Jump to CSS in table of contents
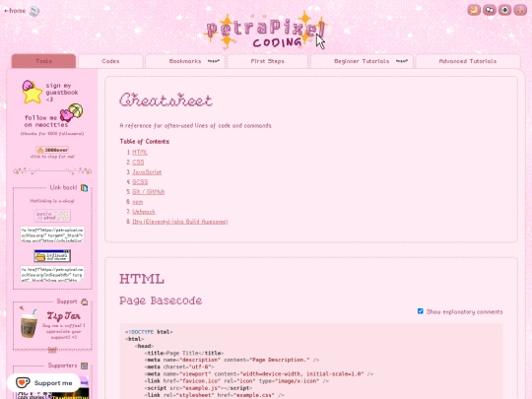The image size is (532, 399). 138,163
